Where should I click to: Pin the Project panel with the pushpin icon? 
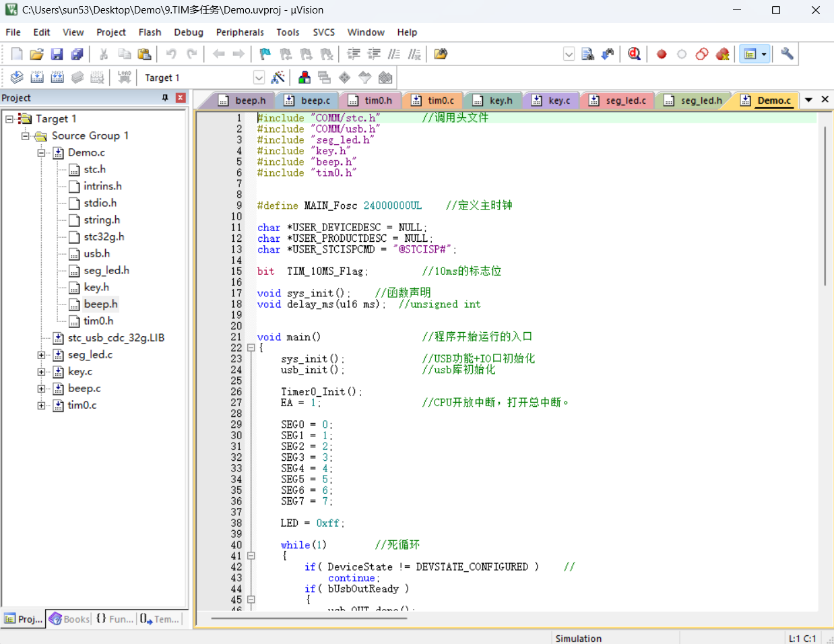(165, 98)
